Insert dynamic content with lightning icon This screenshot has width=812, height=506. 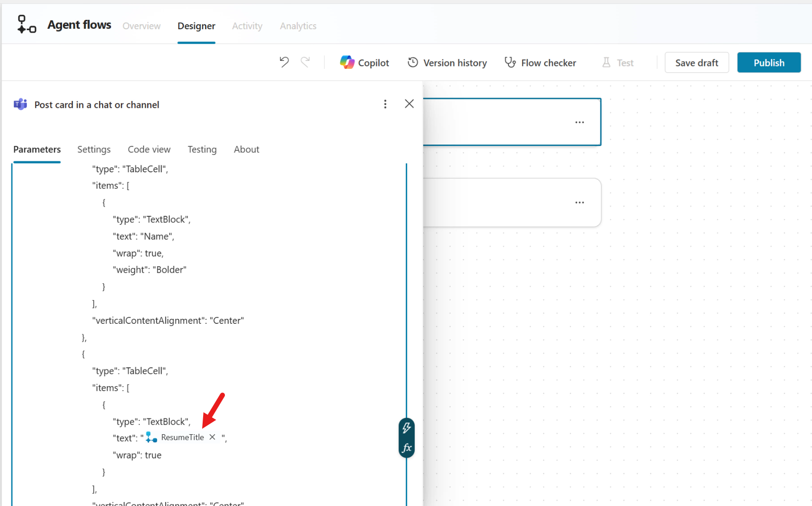pyautogui.click(x=407, y=428)
